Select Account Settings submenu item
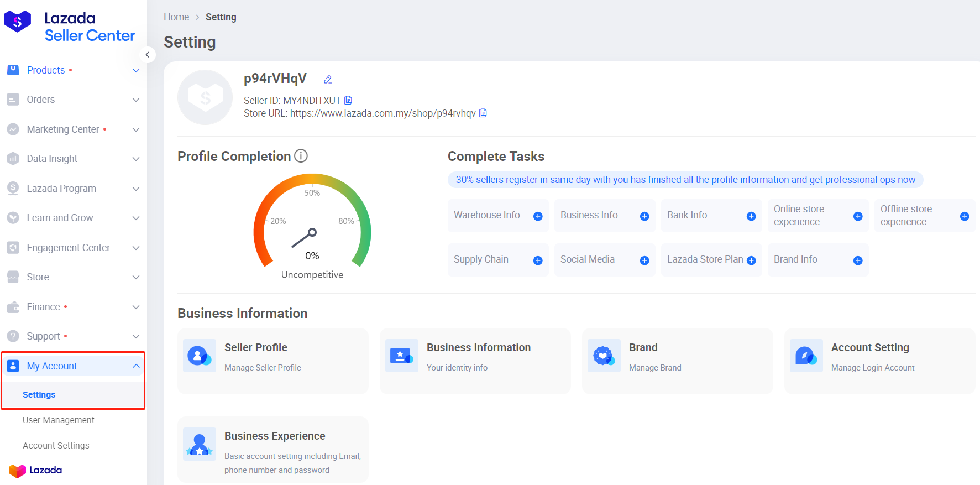This screenshot has width=980, height=485. [56, 445]
